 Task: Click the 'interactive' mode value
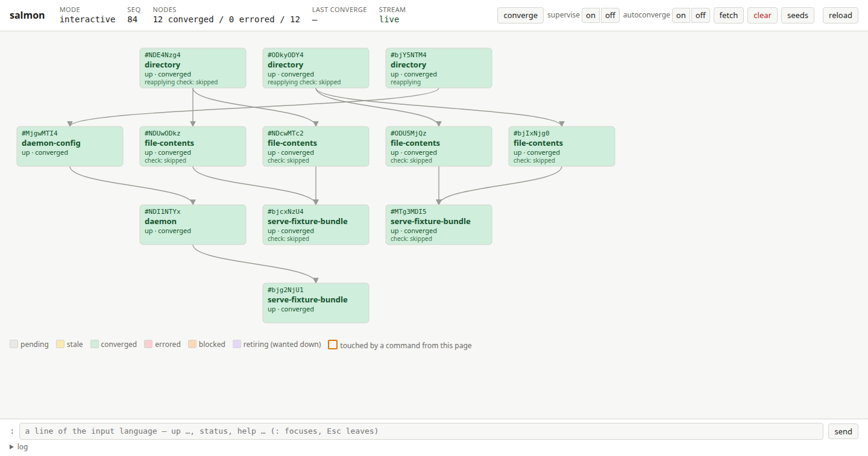point(87,19)
